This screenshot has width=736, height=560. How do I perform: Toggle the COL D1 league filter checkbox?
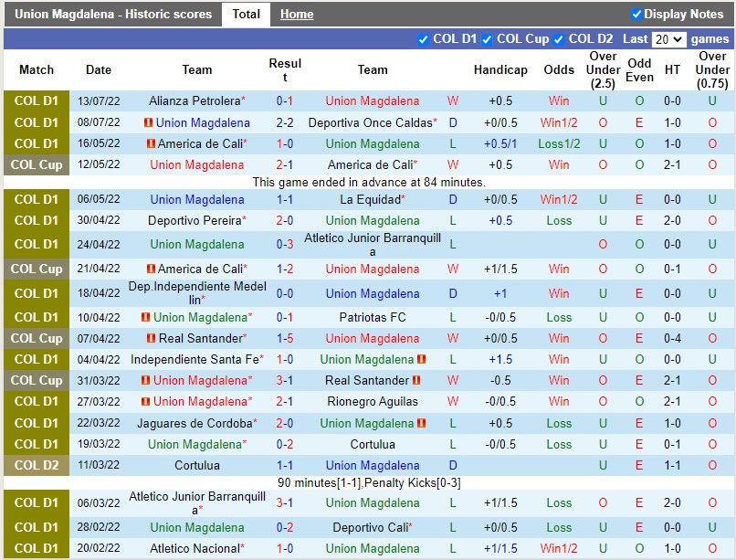(x=423, y=39)
